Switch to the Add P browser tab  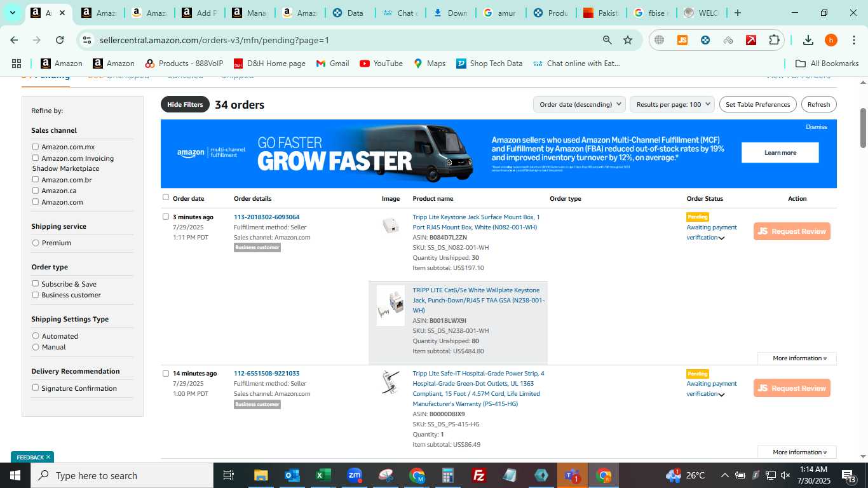199,13
